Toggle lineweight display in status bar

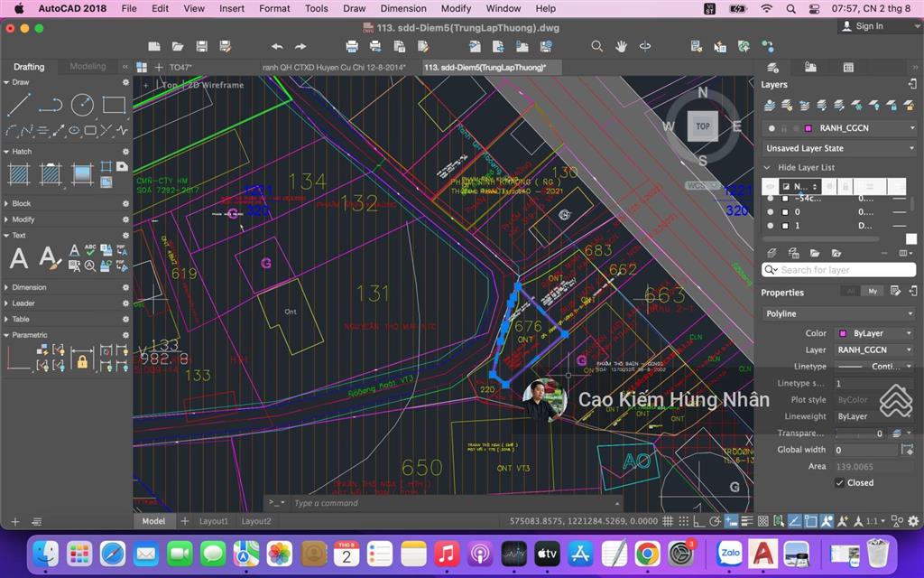[x=746, y=521]
